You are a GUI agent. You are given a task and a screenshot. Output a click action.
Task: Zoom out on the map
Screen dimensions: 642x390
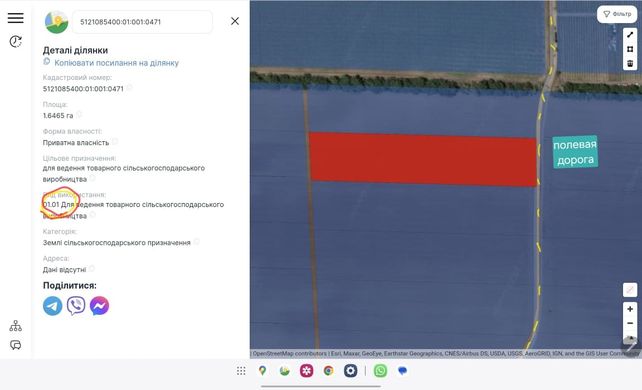(x=630, y=323)
